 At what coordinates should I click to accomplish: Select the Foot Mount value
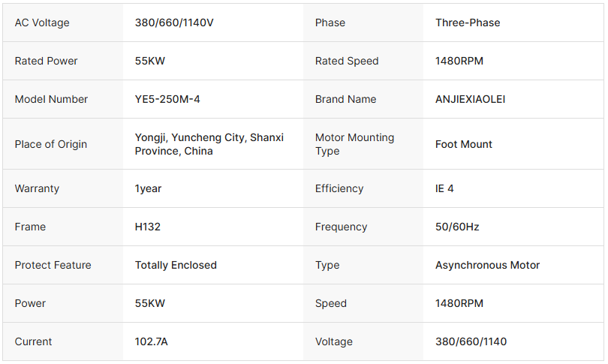click(x=464, y=144)
